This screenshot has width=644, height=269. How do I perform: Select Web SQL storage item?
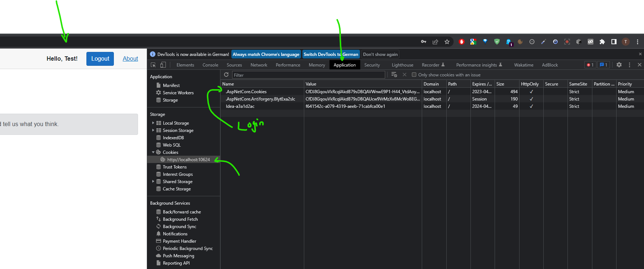(172, 145)
